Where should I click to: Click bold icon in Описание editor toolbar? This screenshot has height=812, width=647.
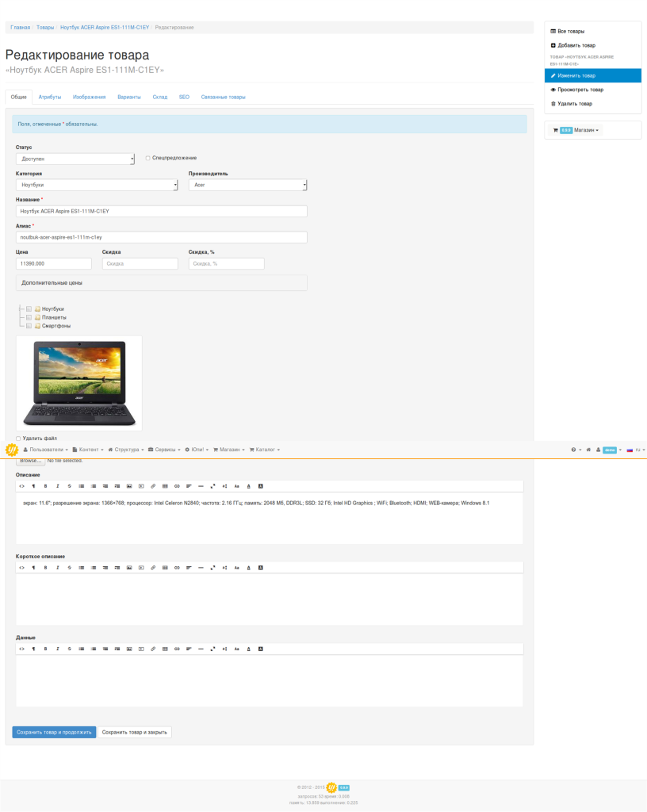click(45, 486)
